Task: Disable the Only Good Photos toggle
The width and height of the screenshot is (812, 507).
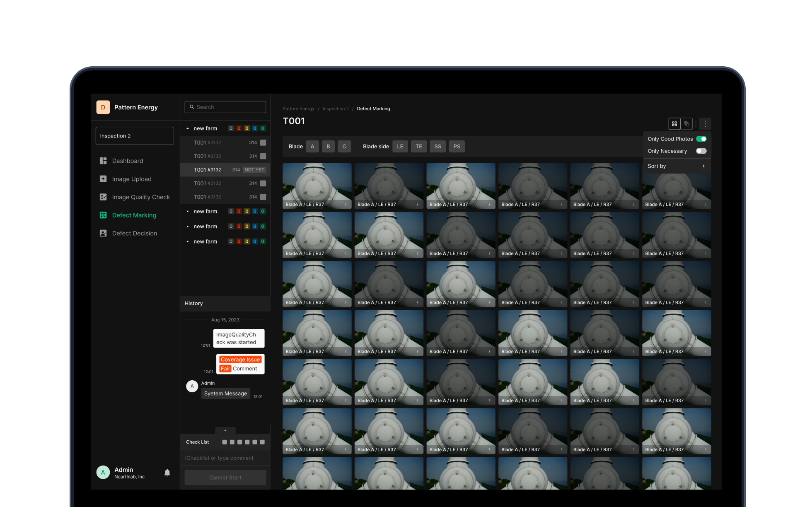Action: [x=701, y=139]
